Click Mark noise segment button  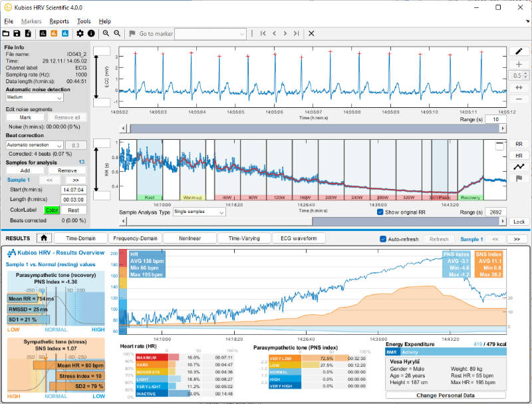coord(25,117)
